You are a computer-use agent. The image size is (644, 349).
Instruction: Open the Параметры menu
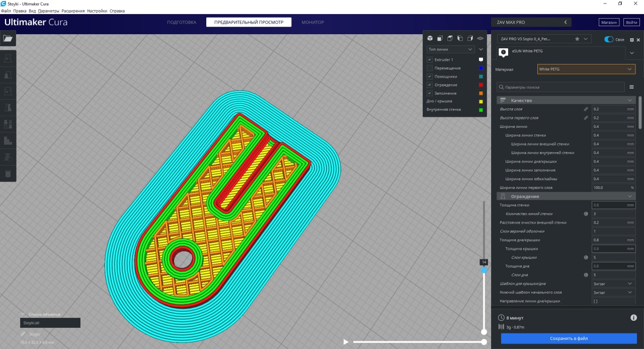tap(48, 11)
